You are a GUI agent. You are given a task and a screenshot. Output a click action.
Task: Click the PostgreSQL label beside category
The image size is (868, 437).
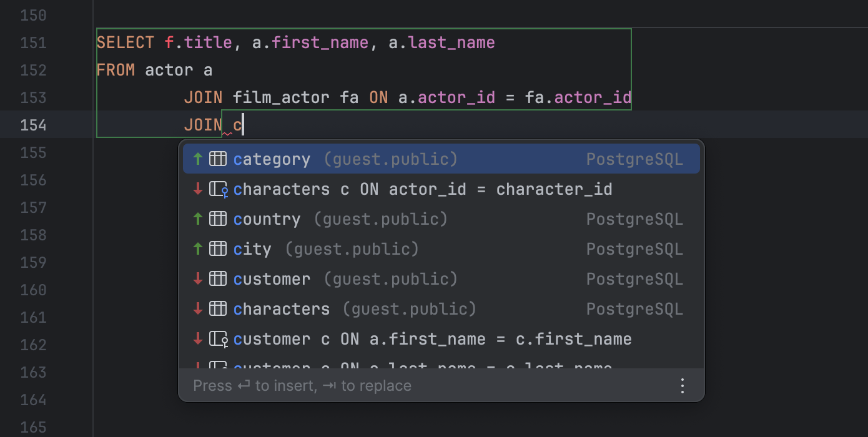point(634,159)
